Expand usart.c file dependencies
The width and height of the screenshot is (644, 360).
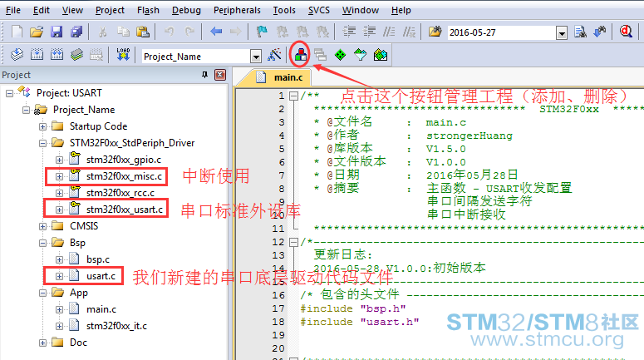[59, 276]
